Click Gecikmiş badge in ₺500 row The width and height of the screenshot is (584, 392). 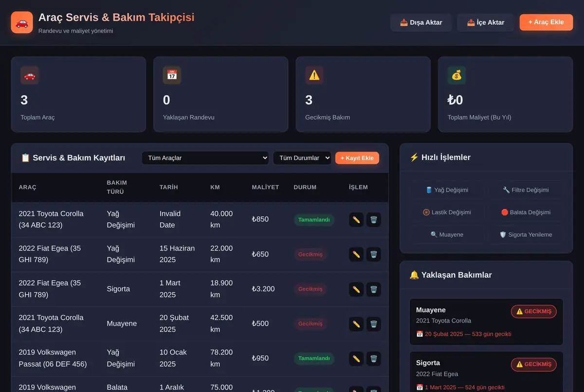click(310, 324)
